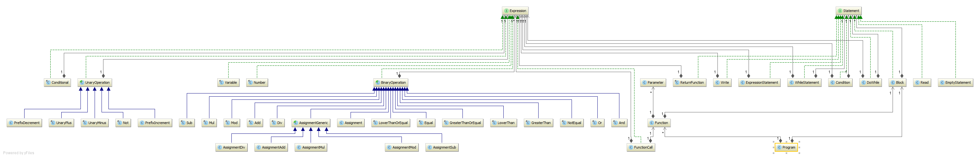Select the NotEqual class node
The image size is (980, 158).
(x=572, y=123)
